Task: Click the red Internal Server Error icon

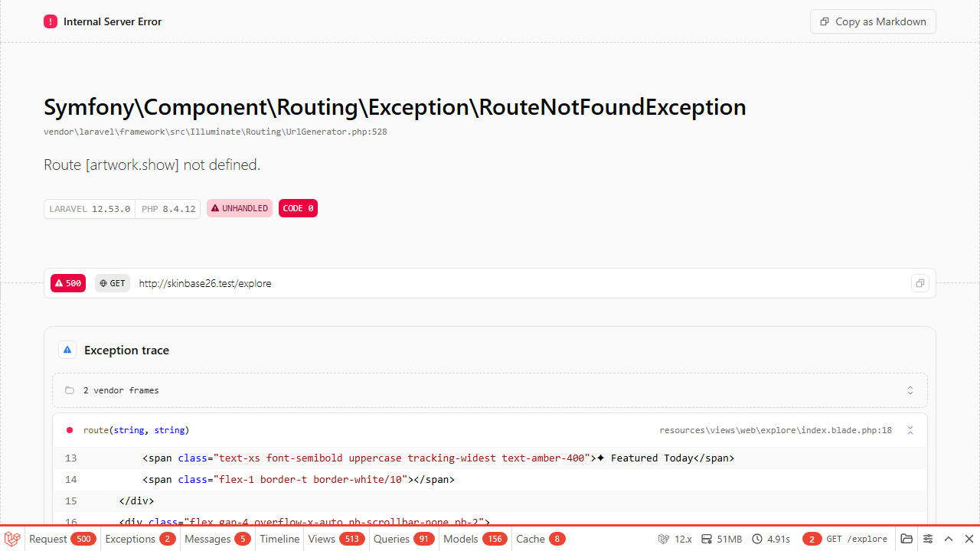Action: tap(51, 21)
